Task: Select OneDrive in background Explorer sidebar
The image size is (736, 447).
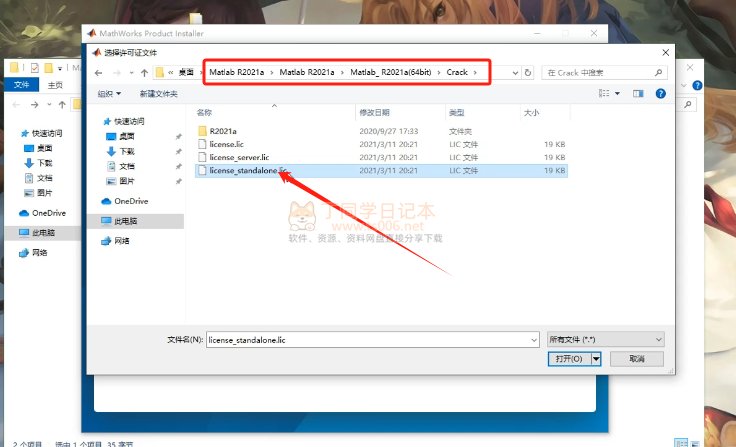Action: [42, 213]
